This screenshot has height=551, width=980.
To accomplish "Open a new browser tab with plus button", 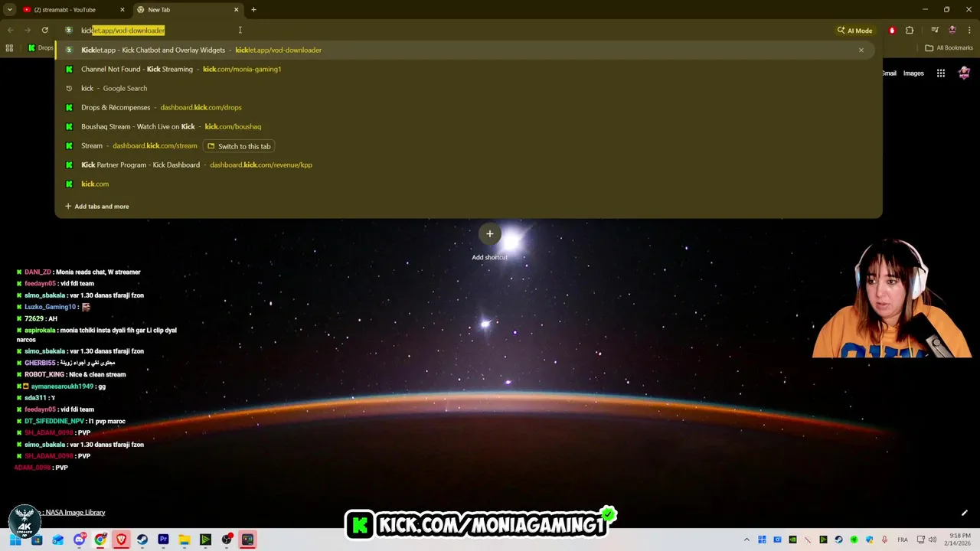I will tap(253, 10).
